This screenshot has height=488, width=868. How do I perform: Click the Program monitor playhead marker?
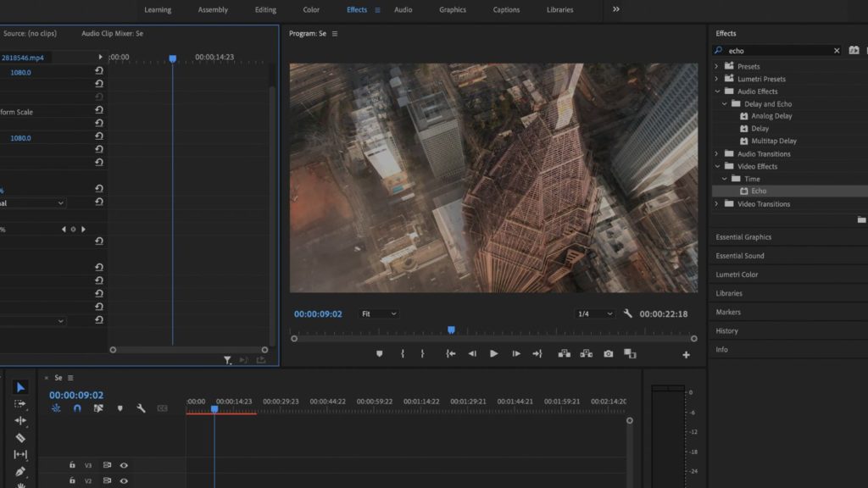[x=451, y=330]
